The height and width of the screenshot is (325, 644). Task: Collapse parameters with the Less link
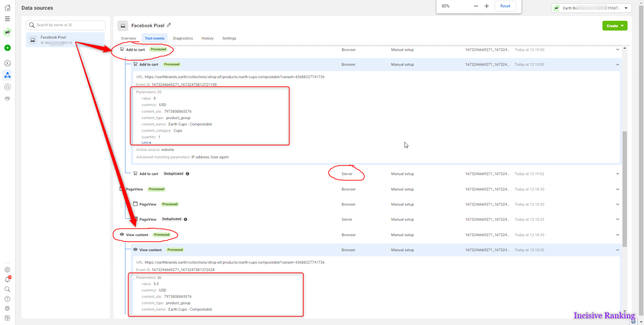pos(147,143)
